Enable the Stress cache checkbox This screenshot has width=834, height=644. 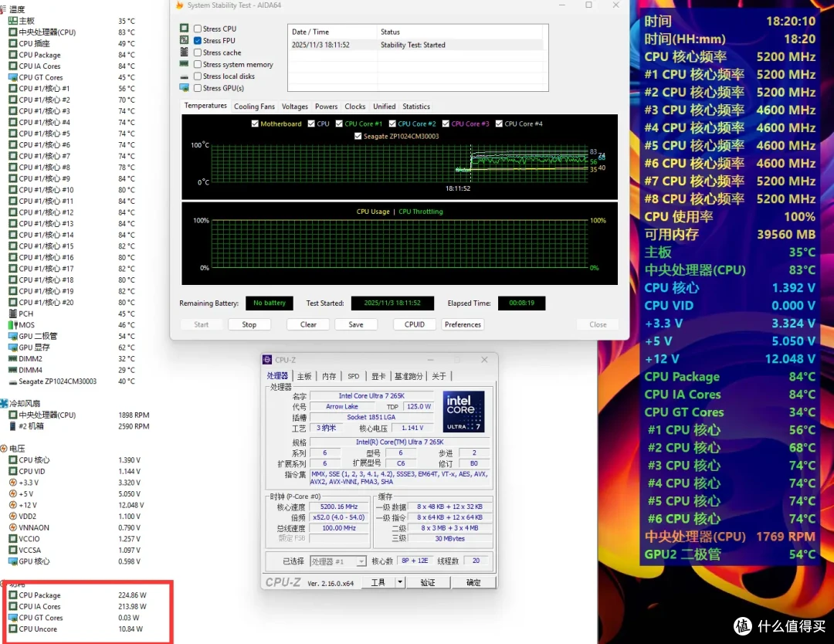point(198,53)
